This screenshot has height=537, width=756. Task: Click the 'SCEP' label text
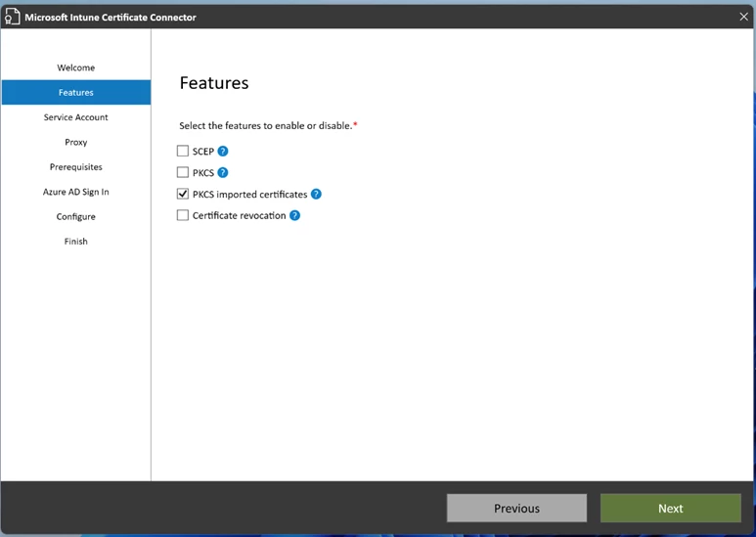coord(203,152)
